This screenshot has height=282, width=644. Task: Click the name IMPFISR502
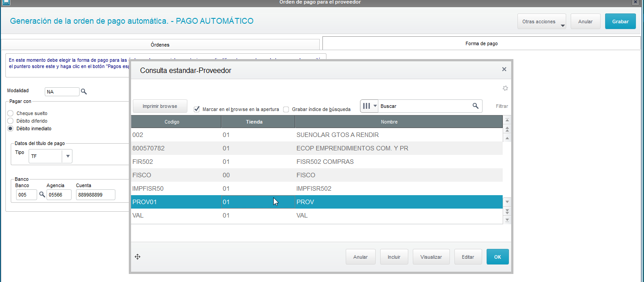pyautogui.click(x=314, y=188)
